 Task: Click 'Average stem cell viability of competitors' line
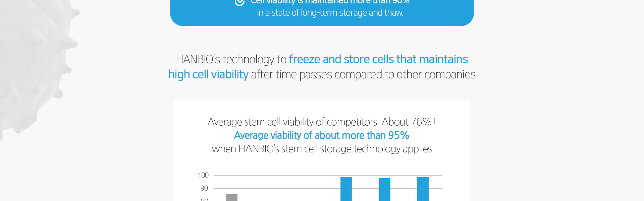(292, 122)
